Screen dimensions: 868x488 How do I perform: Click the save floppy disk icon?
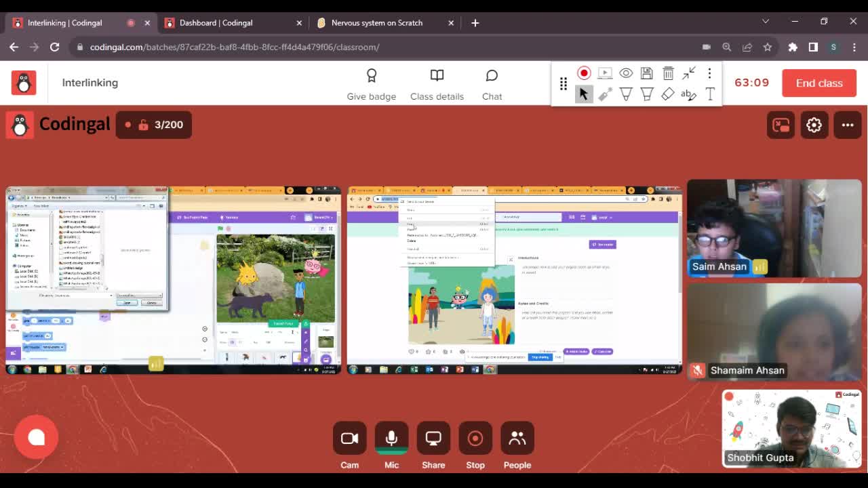point(647,73)
